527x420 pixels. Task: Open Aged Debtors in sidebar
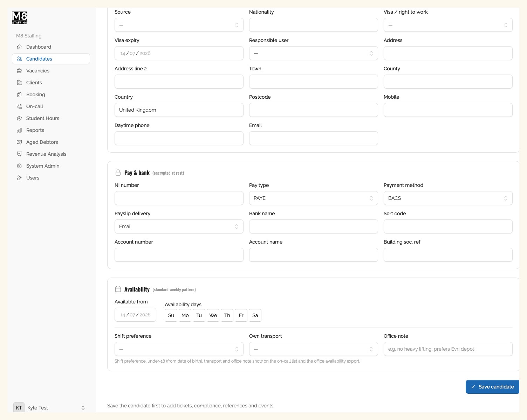(51, 142)
